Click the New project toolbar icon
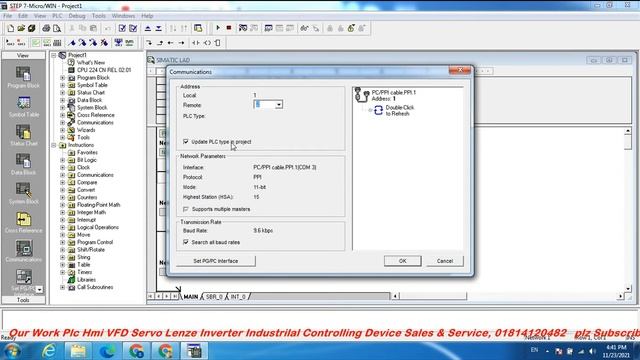The image size is (640, 360). pos(11,28)
